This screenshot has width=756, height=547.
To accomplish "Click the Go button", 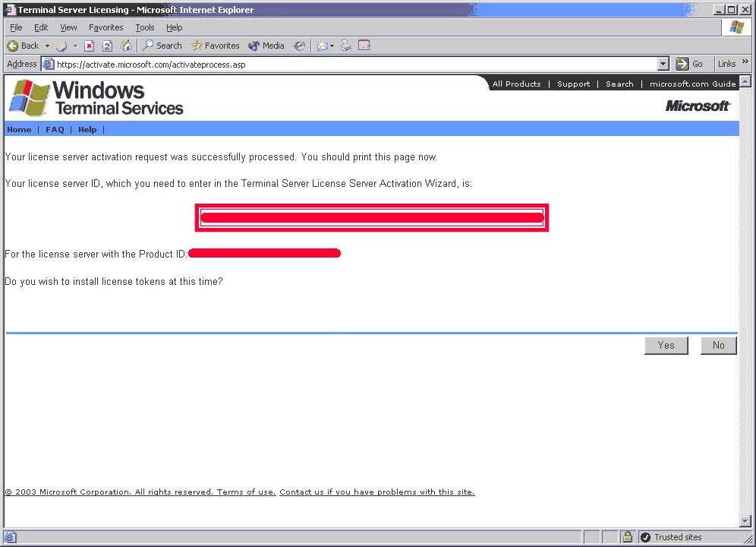I will 689,64.
